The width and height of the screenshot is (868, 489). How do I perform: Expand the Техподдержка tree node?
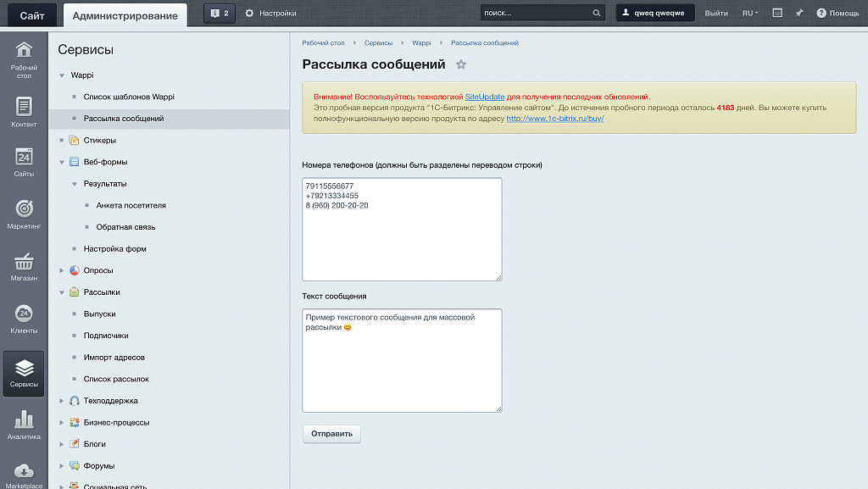point(62,401)
